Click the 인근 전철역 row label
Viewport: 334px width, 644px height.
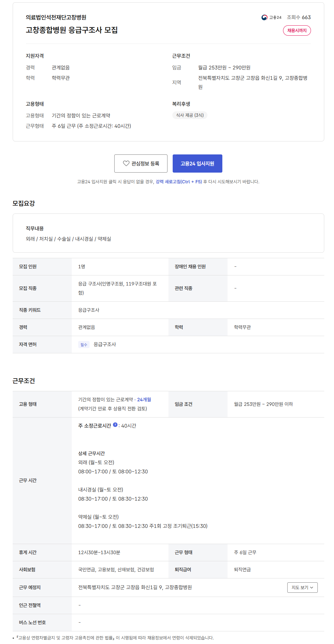30,605
